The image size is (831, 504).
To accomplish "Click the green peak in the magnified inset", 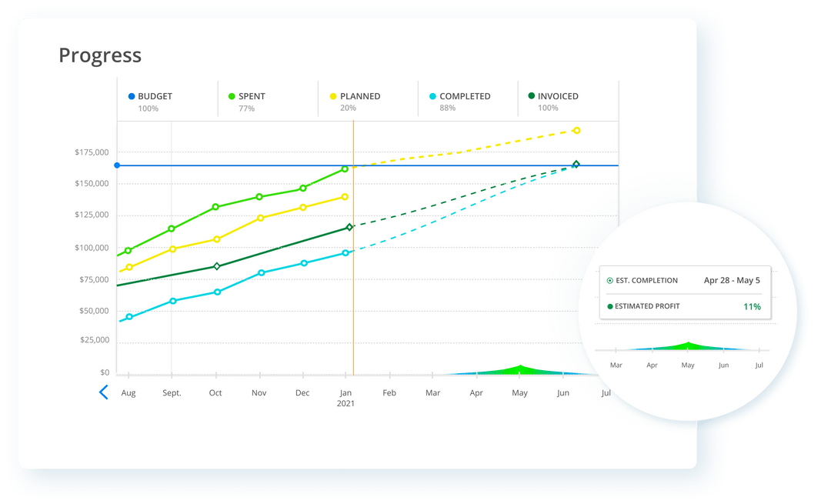I will (688, 346).
